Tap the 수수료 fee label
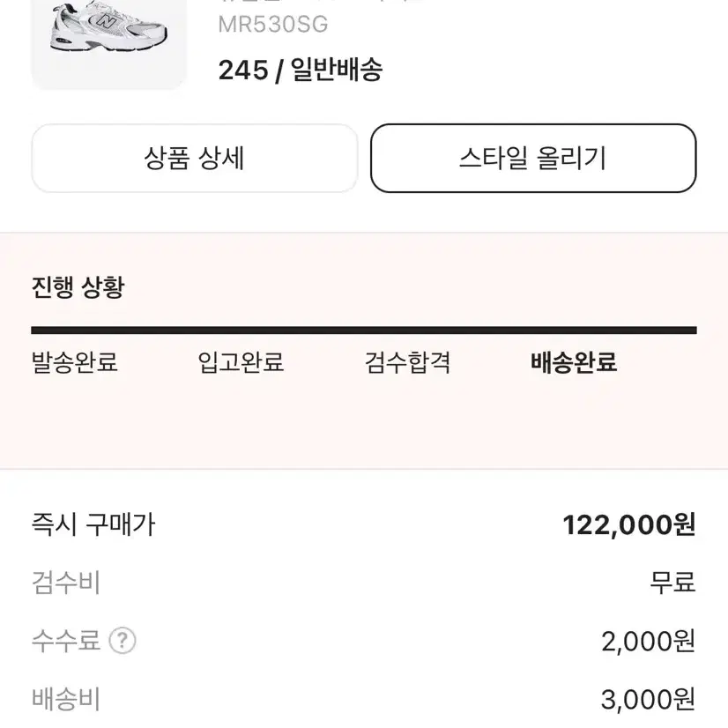The image size is (728, 728). tap(65, 641)
